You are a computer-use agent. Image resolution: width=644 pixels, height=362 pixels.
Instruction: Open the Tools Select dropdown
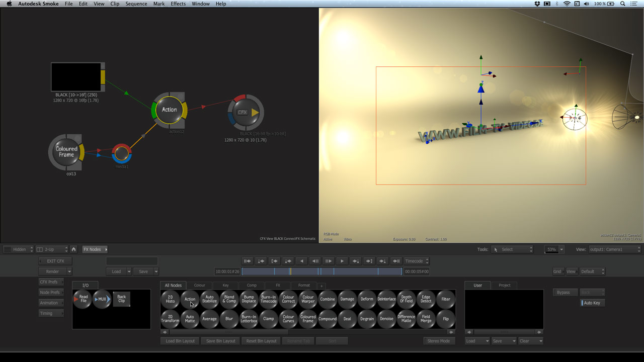(x=512, y=249)
